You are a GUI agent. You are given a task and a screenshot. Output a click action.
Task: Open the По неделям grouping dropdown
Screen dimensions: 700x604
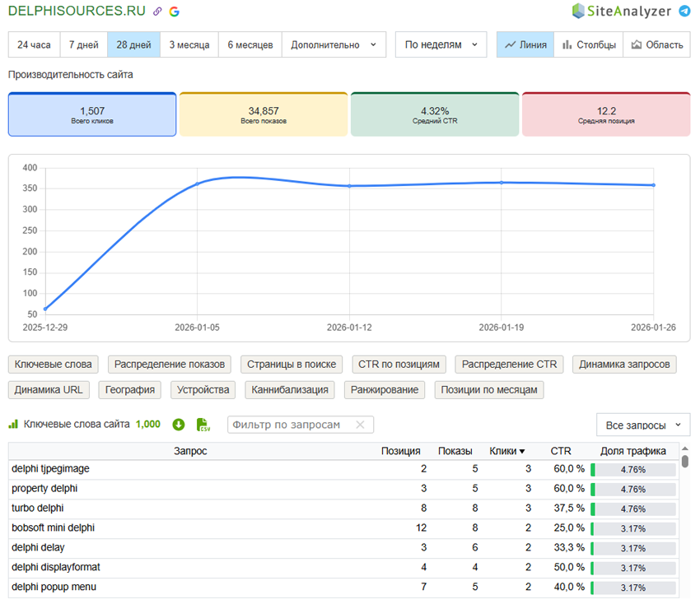441,44
